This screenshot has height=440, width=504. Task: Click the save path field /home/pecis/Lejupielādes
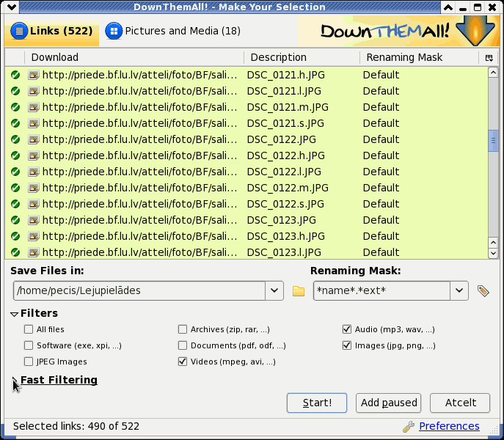pyautogui.click(x=139, y=291)
